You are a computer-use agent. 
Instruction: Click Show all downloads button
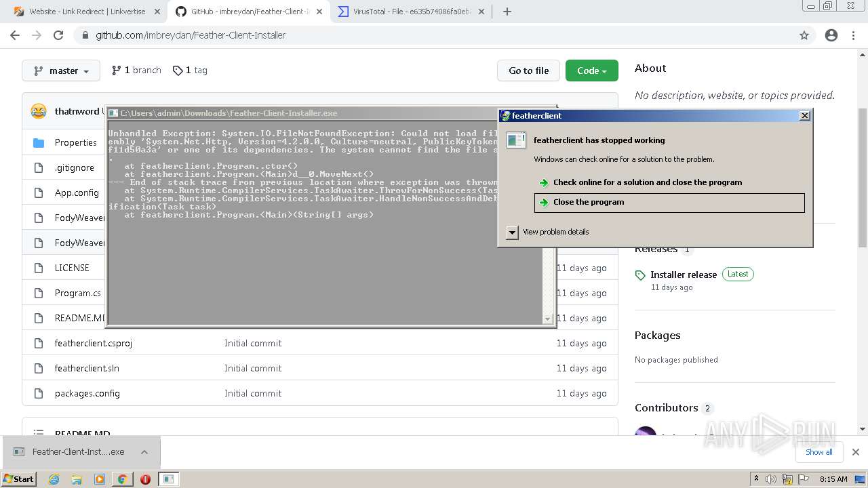pyautogui.click(x=819, y=452)
